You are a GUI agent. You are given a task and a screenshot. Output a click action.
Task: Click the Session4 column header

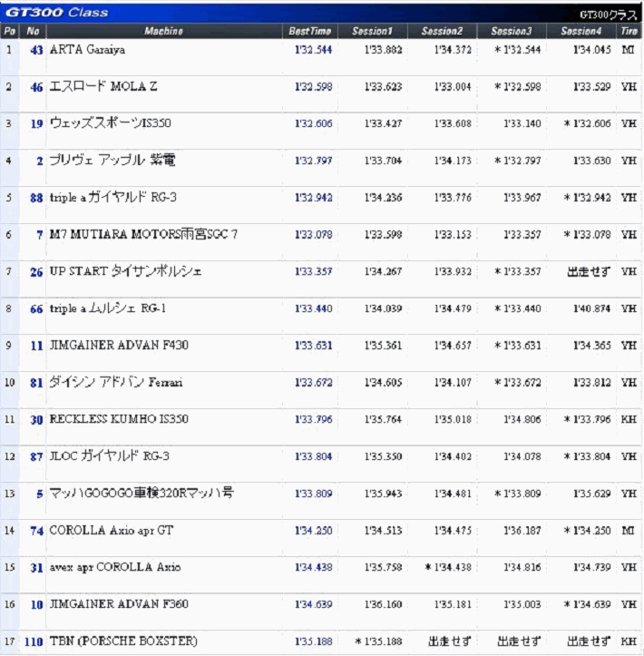[x=581, y=31]
